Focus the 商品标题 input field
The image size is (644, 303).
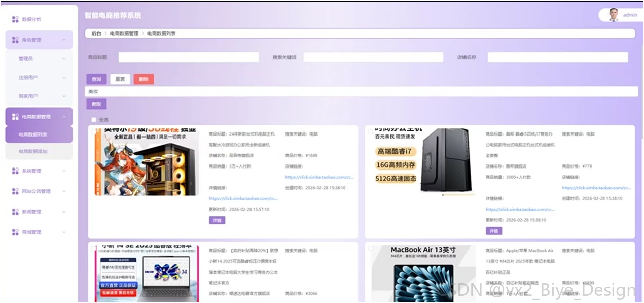point(189,57)
